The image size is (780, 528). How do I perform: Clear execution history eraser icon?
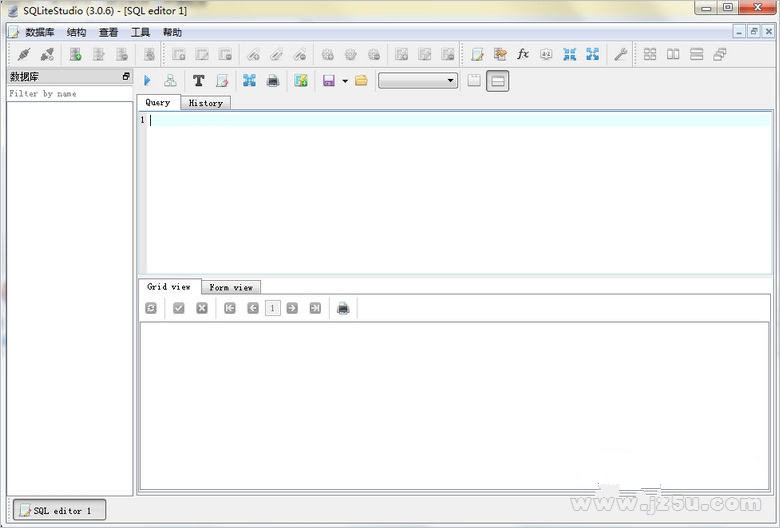click(222, 80)
